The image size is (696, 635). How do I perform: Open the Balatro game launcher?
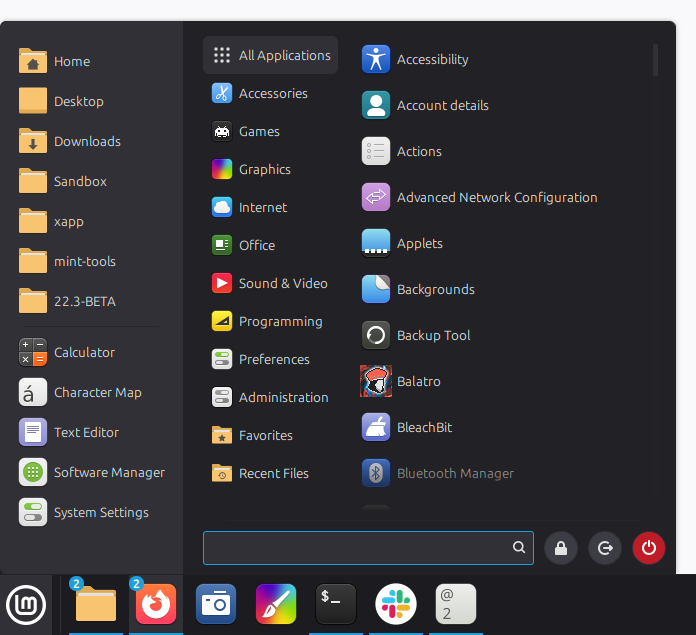point(418,381)
